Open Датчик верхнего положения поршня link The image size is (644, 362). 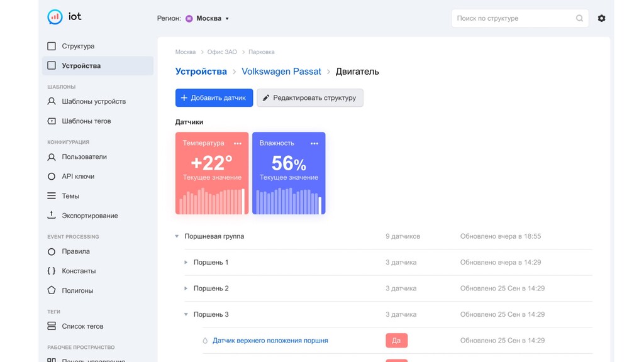[270, 341]
